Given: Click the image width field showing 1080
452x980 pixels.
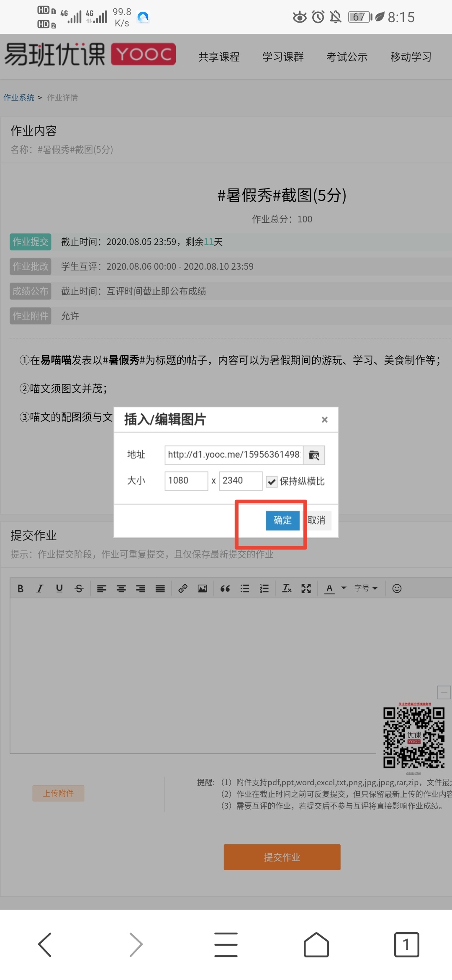Looking at the screenshot, I should (186, 481).
